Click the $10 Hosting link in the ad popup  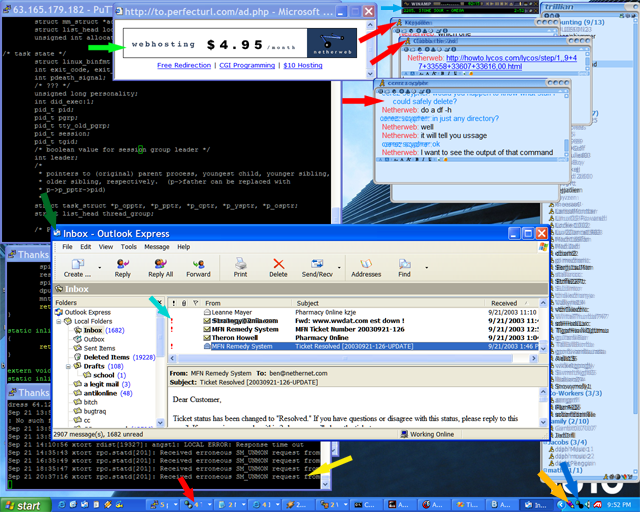303,65
